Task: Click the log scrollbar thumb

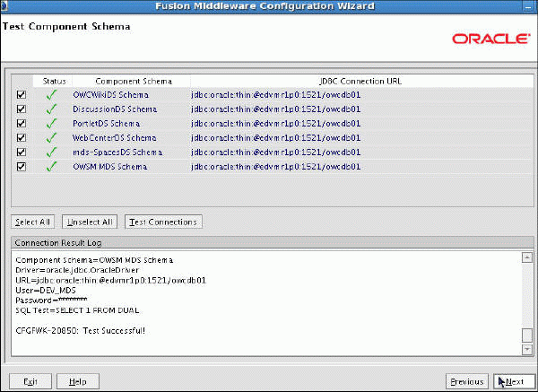Action: [x=527, y=335]
